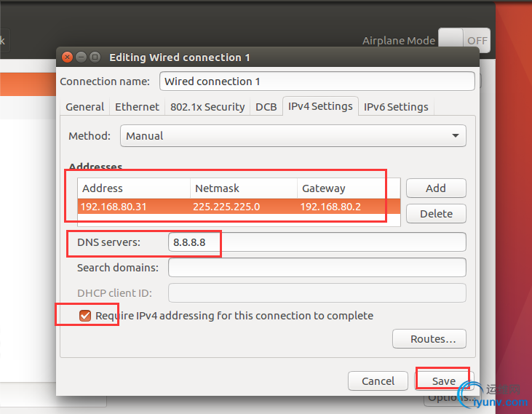This screenshot has width=532, height=414.
Task: Edit the Connection name field
Action: [317, 81]
